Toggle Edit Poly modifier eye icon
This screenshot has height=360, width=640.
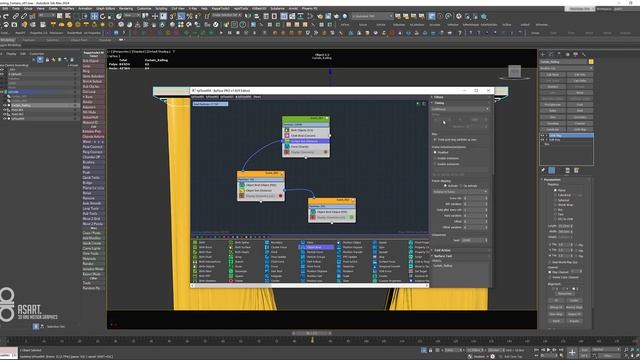(x=542, y=140)
